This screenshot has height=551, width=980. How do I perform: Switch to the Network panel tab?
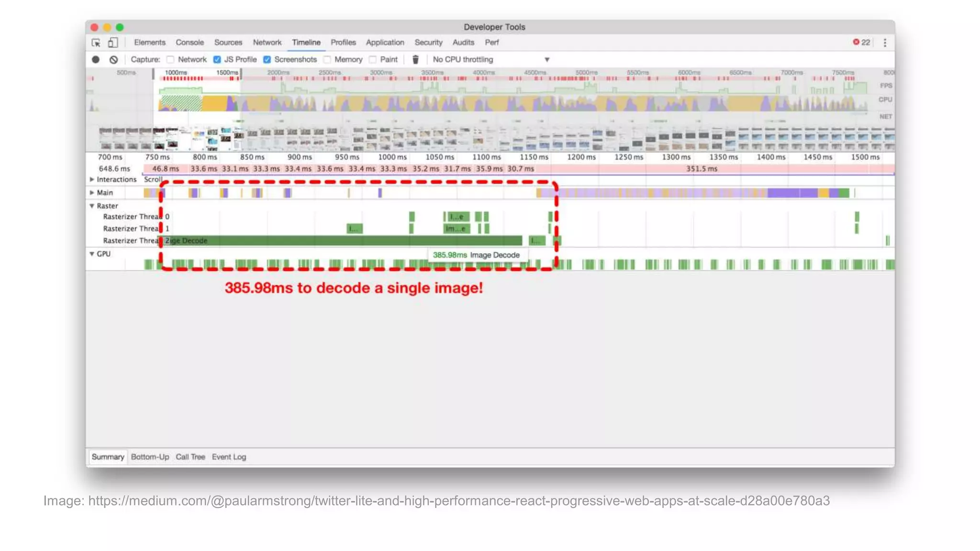pyautogui.click(x=267, y=43)
